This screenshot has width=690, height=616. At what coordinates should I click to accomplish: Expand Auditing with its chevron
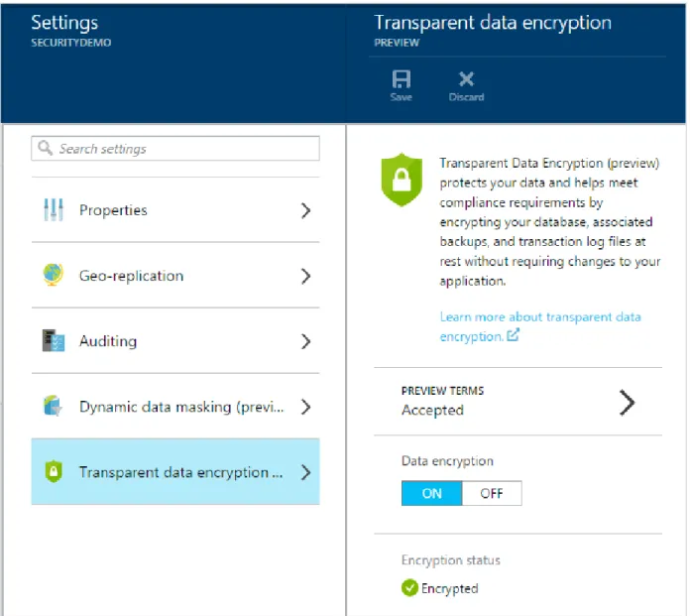click(305, 341)
